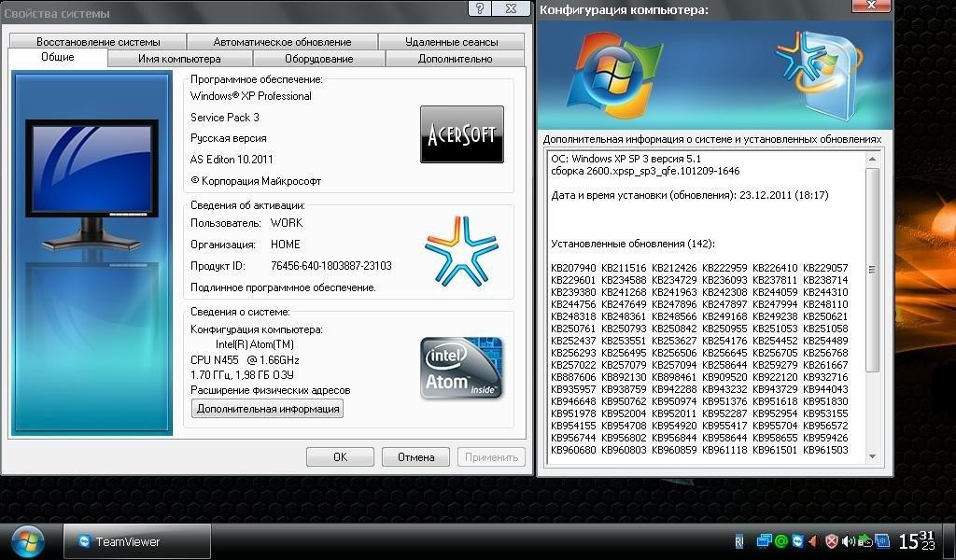Close the Свойства системы dialog
Viewport: 956px width, 560px height.
[x=511, y=8]
